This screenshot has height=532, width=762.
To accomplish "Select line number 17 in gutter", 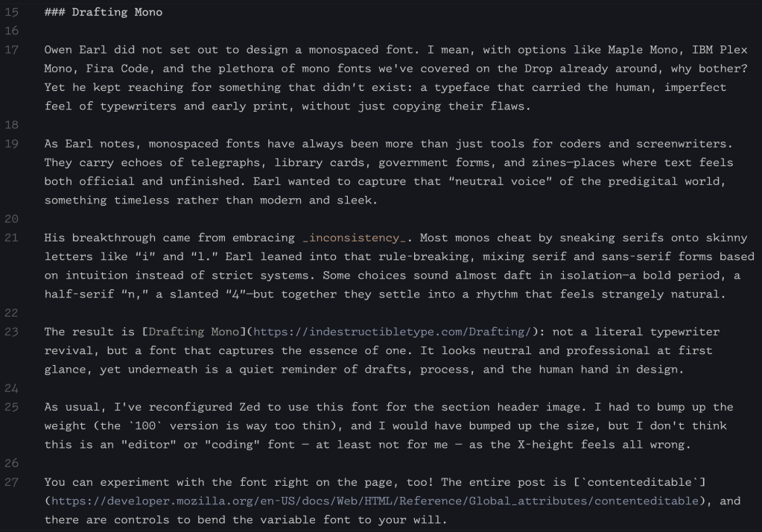I will coord(12,51).
